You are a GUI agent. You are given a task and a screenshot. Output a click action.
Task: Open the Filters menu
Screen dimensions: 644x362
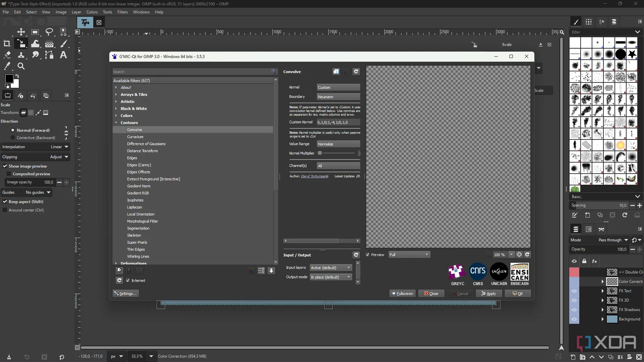pyautogui.click(x=122, y=12)
